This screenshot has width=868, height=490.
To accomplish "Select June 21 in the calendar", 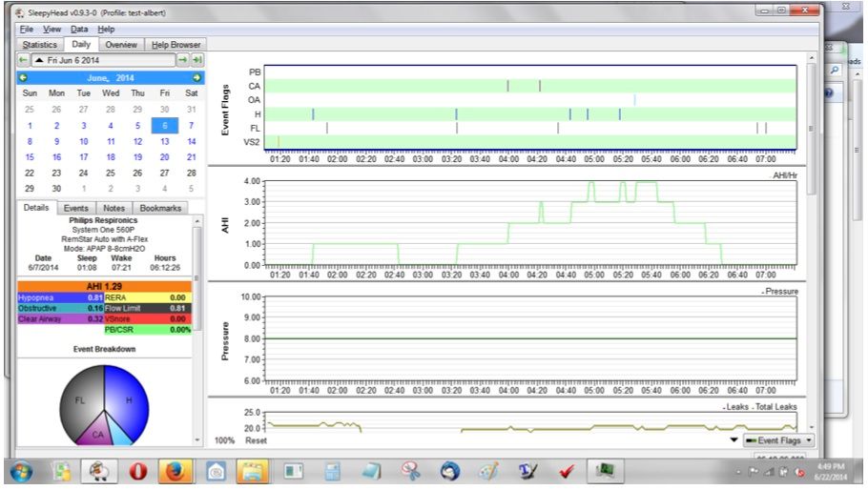I will (191, 157).
